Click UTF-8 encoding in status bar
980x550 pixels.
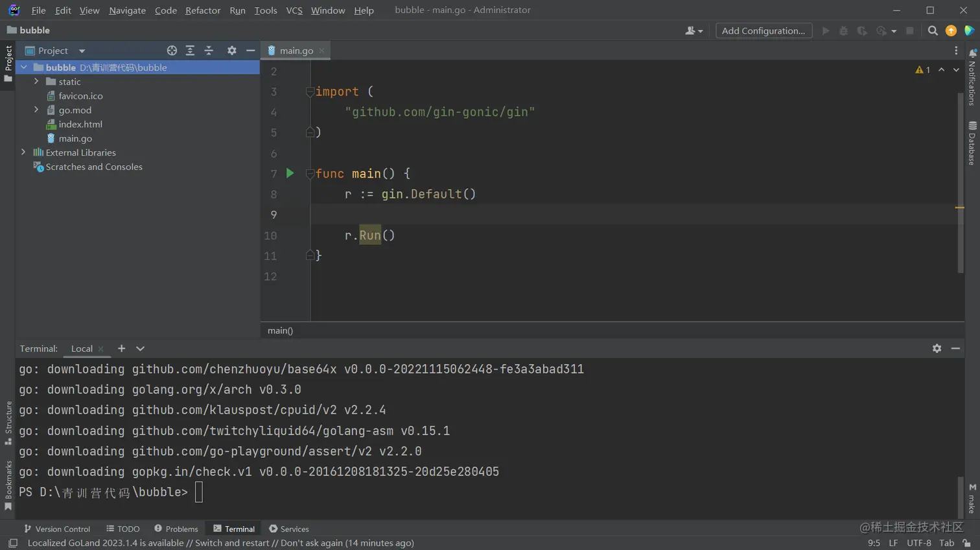[x=919, y=543]
